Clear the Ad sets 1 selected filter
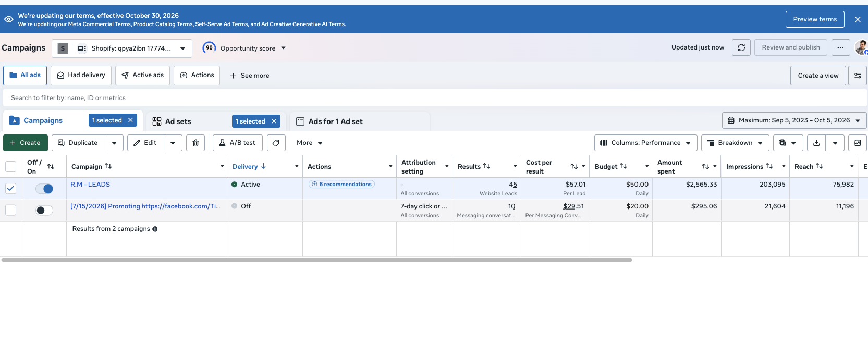The image size is (868, 344). tap(274, 121)
